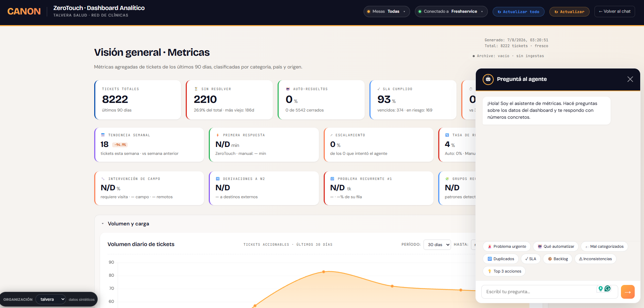Click the agent robot avatar icon

(x=488, y=79)
